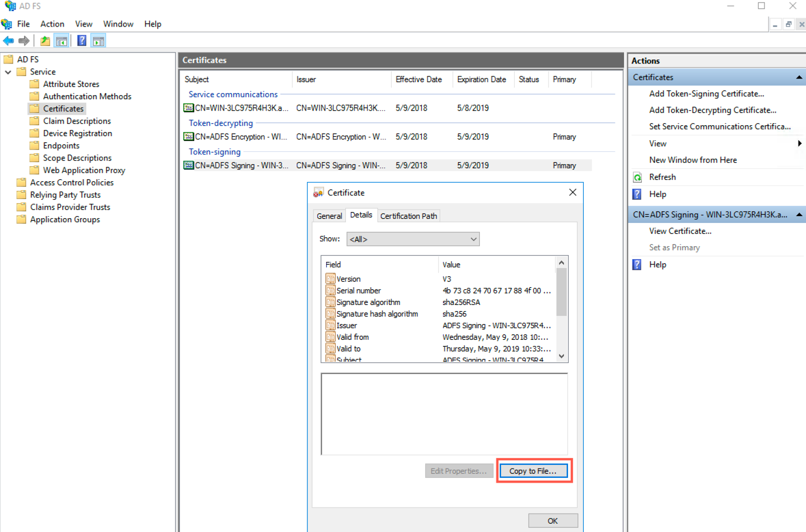Switch to the Certification Path tab
Viewport: 806px width, 532px height.
[408, 215]
